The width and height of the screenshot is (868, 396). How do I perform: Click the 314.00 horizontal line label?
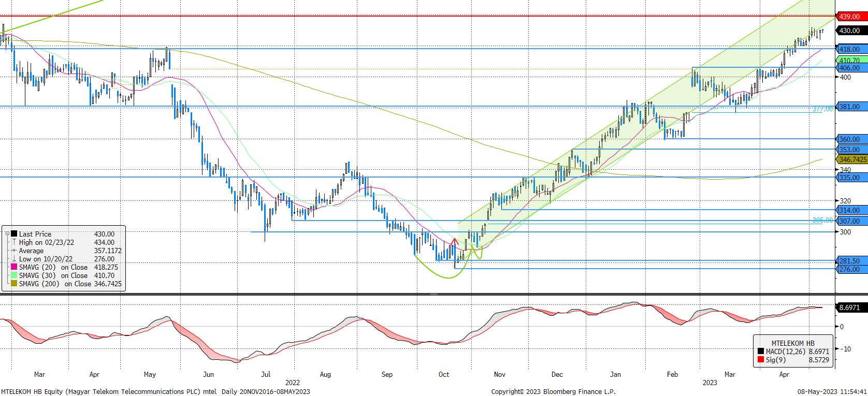pos(852,210)
